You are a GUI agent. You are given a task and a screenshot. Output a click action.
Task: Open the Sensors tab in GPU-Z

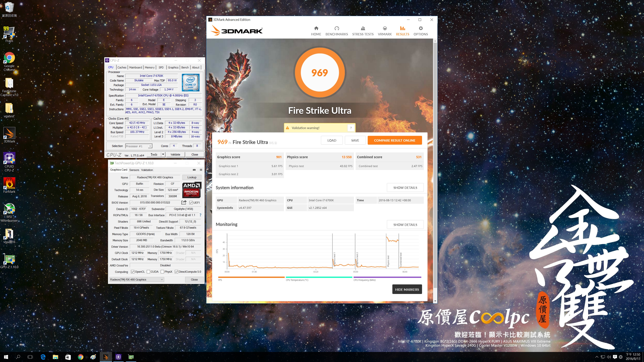(x=134, y=170)
